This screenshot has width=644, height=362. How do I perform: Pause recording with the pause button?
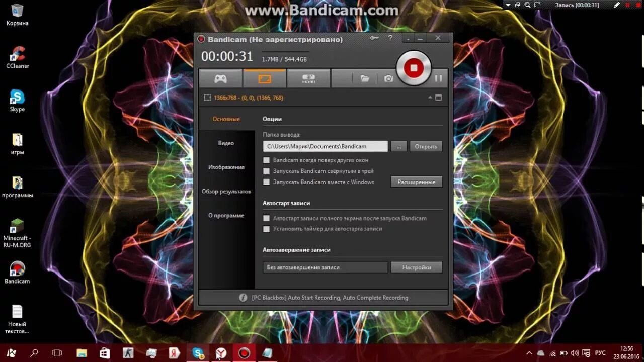pos(438,78)
